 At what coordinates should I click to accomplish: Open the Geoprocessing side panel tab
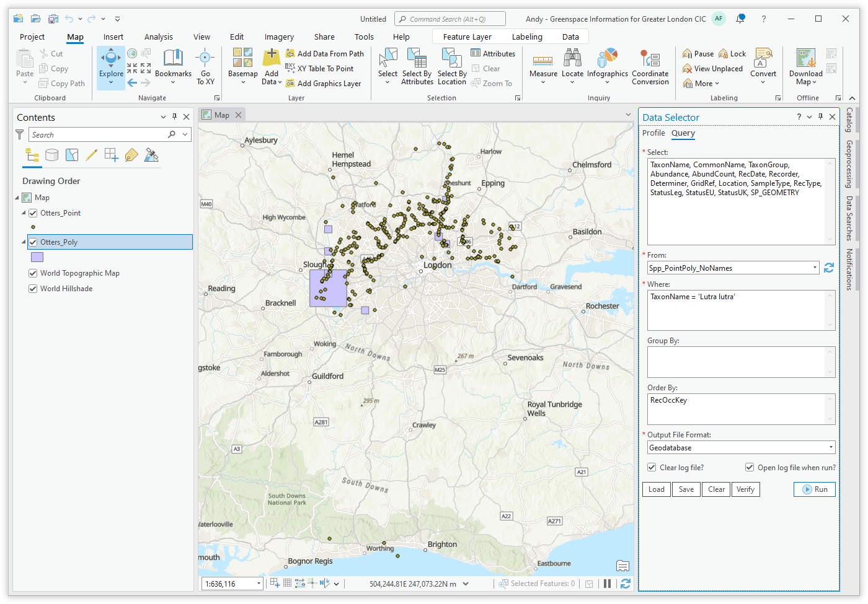tap(849, 164)
